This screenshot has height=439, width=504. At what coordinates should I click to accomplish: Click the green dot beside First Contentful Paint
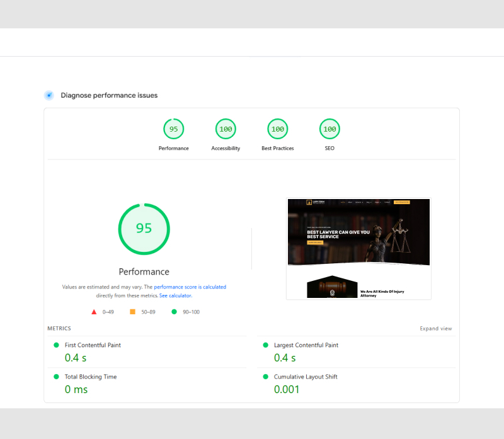[56, 345]
